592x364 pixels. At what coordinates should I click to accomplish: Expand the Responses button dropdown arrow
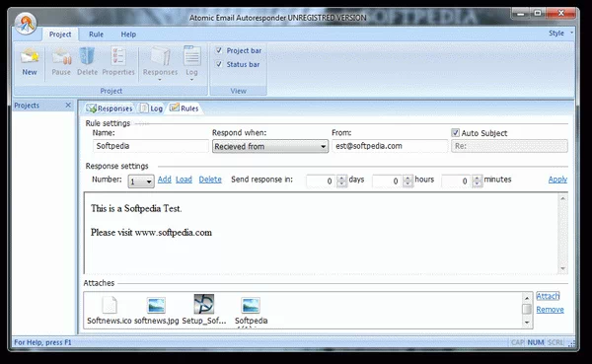pos(160,80)
